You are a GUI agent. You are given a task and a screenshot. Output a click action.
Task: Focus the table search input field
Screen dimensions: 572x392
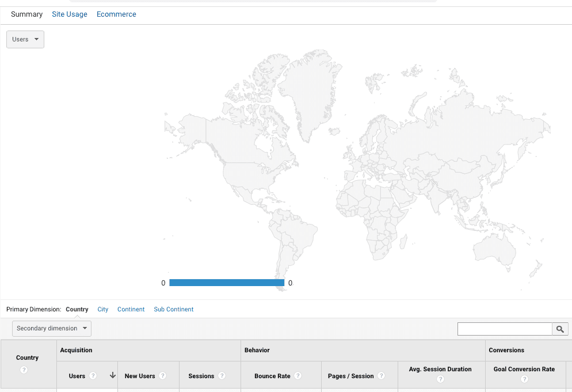click(x=505, y=329)
